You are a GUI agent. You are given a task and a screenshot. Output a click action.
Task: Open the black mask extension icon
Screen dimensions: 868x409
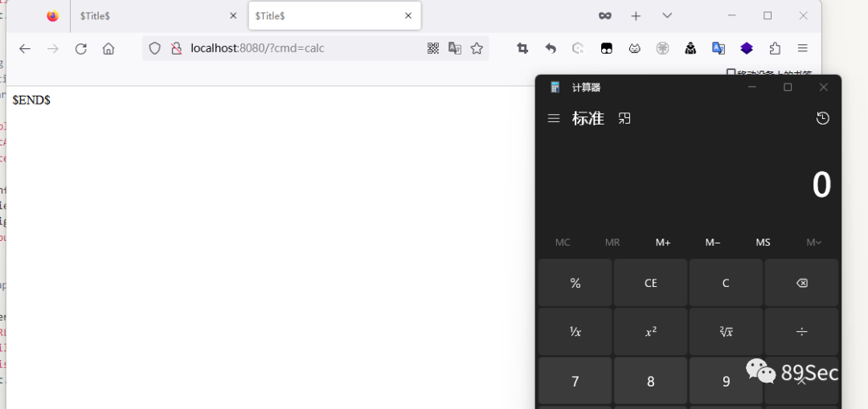coord(606,48)
